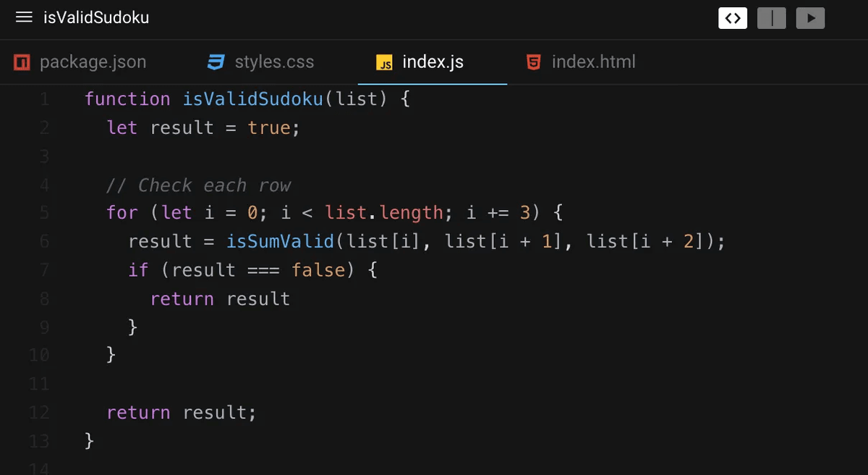Click the HTML5 icon beside index.html
Image resolution: width=868 pixels, height=475 pixels.
tap(533, 62)
